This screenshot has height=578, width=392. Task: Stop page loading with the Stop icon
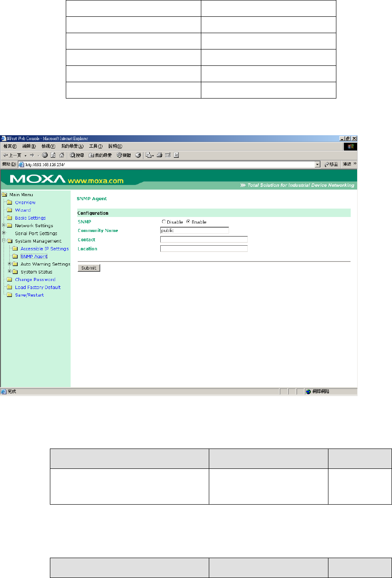pos(45,155)
